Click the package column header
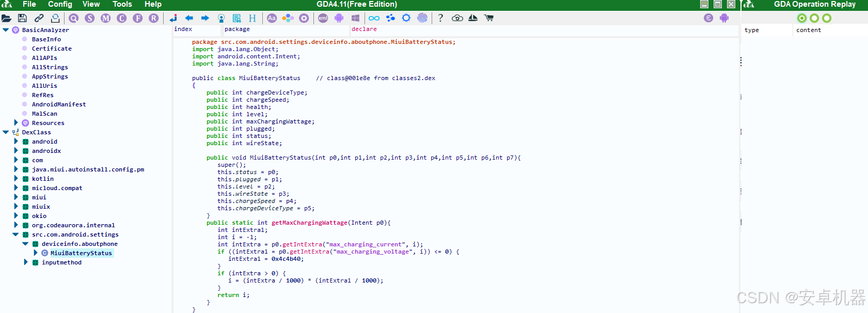 tap(237, 29)
